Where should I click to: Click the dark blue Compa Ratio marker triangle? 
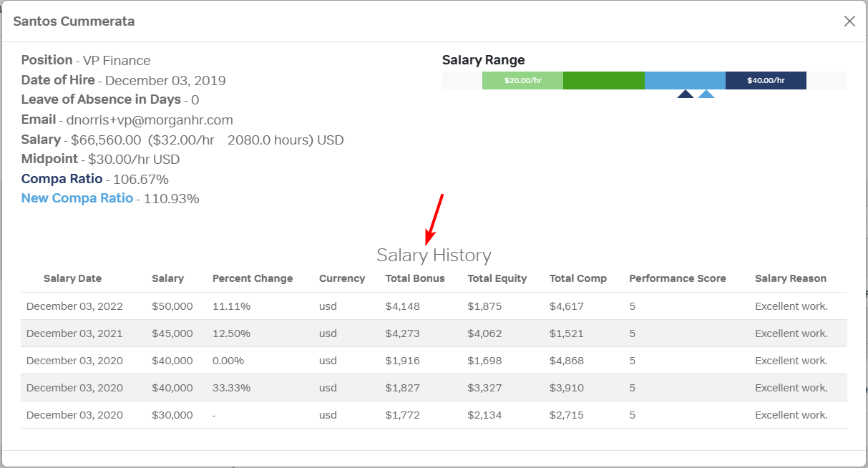686,94
